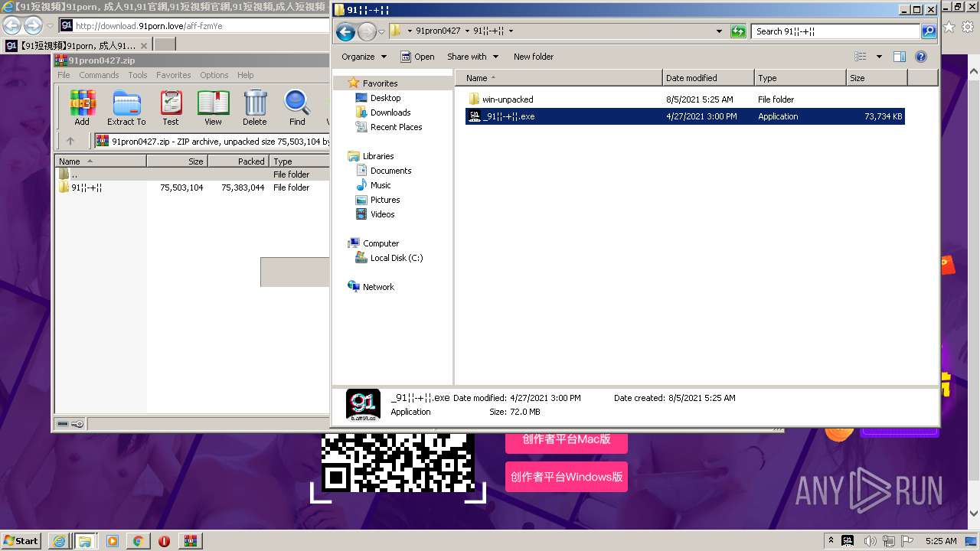The height and width of the screenshot is (551, 980).
Task: Open the Pictures library
Action: 385,200
